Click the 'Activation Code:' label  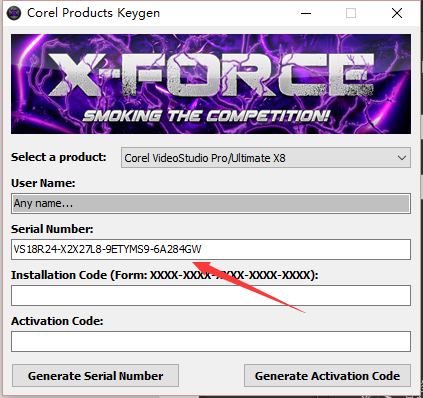(57, 321)
